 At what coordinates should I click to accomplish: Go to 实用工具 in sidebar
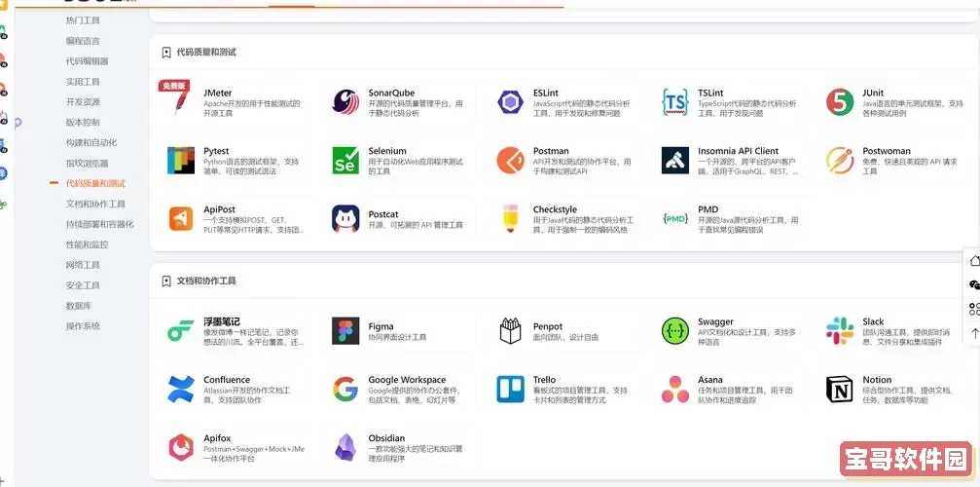click(x=83, y=82)
